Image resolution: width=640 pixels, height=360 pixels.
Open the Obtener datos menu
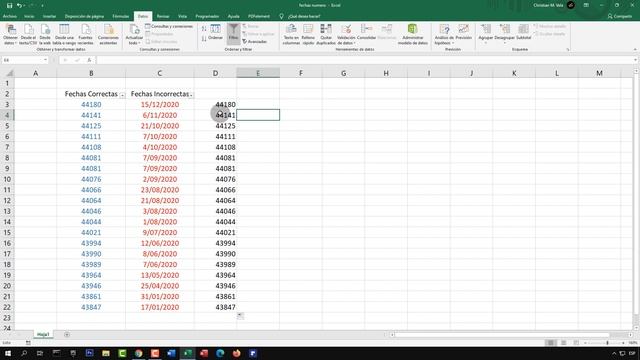click(10, 34)
